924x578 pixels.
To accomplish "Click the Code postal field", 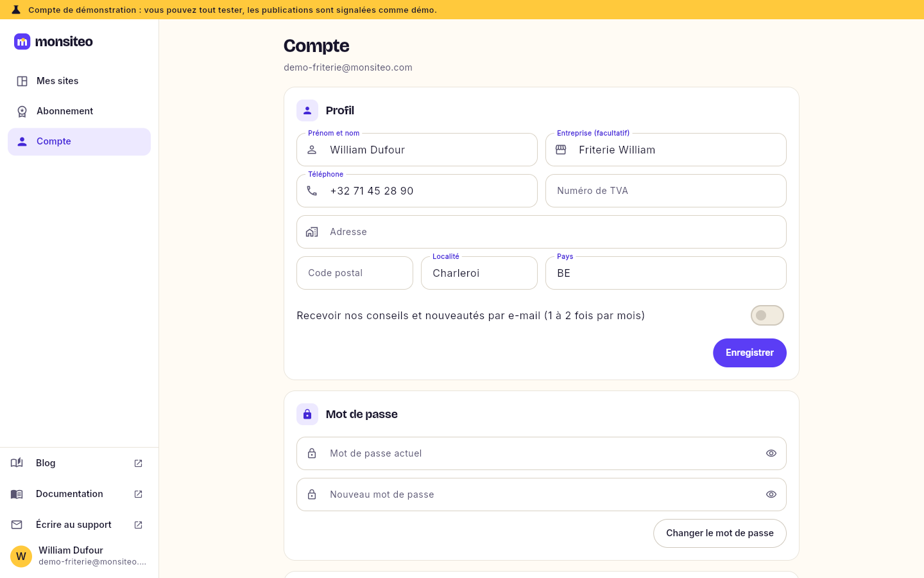I will pyautogui.click(x=355, y=273).
